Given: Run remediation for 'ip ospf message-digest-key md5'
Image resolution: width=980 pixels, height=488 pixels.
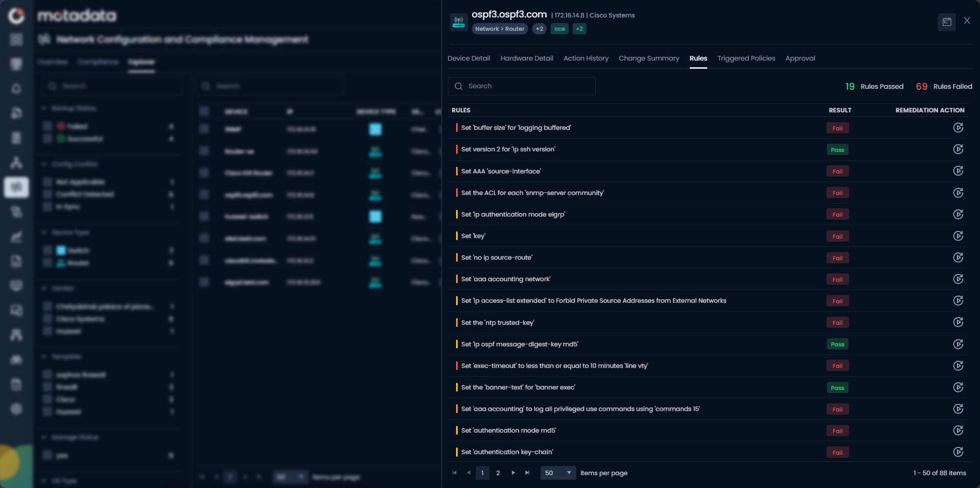Looking at the screenshot, I should (958, 344).
